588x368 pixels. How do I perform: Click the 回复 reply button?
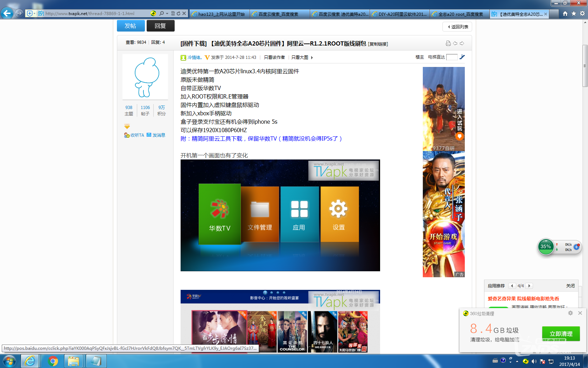pos(160,26)
